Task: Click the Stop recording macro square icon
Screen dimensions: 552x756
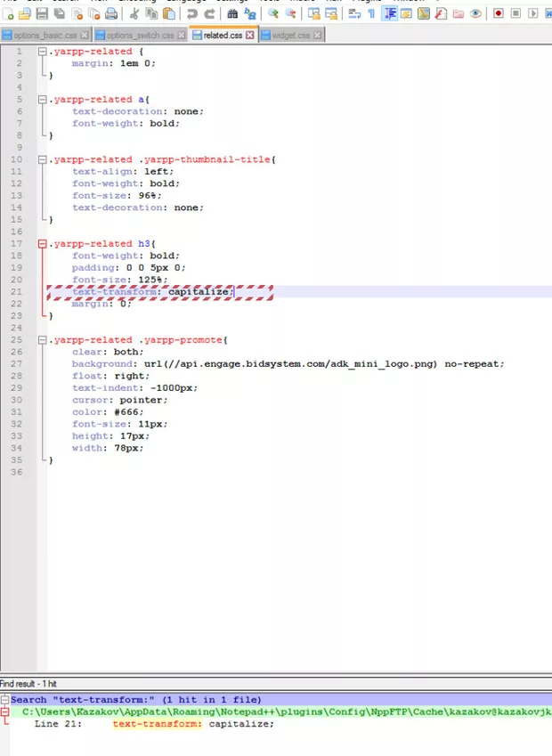Action: pos(515,13)
